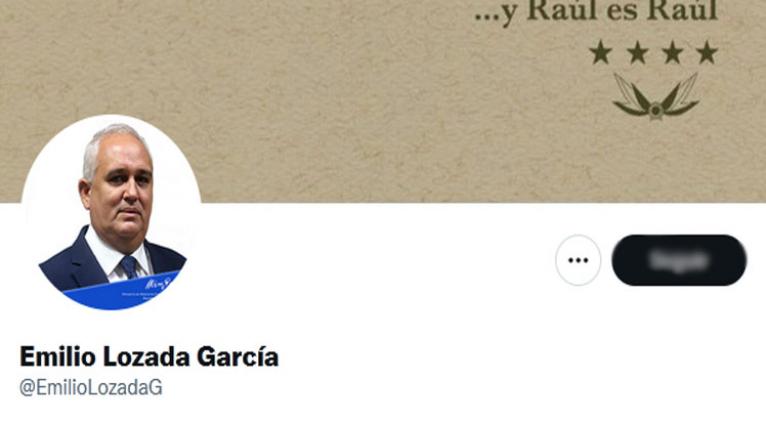Screen dimensions: 766x421
Task: Click the man's blue tie in avatar
Action: coord(130,267)
